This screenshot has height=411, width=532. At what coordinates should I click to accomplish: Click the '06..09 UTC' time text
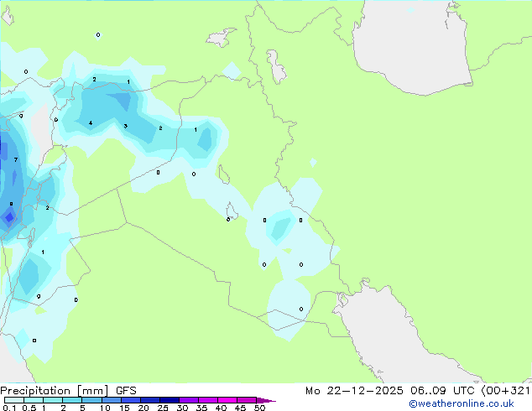pyautogui.click(x=442, y=391)
